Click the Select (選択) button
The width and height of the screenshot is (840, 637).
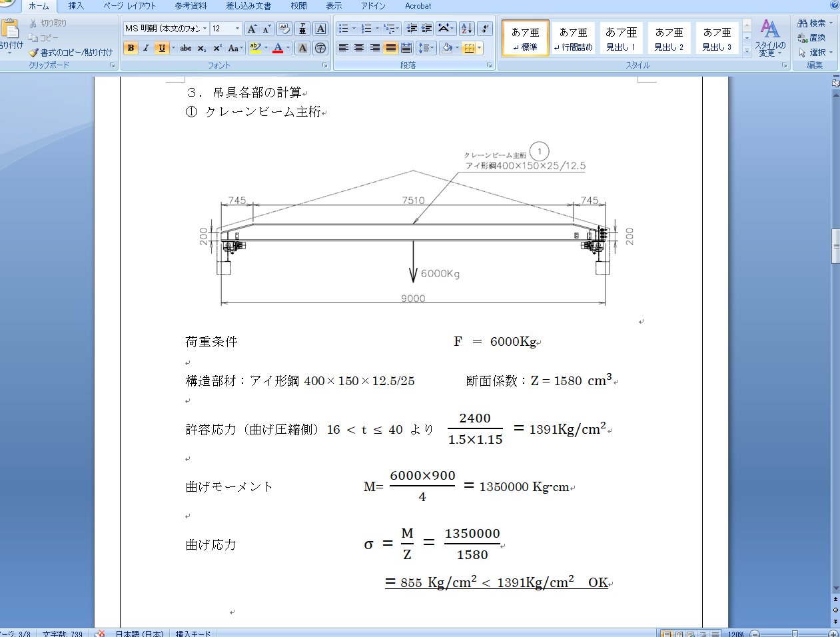(815, 53)
